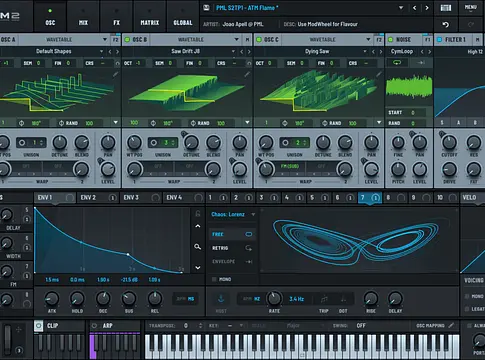Open the MENU button

(x=471, y=8)
